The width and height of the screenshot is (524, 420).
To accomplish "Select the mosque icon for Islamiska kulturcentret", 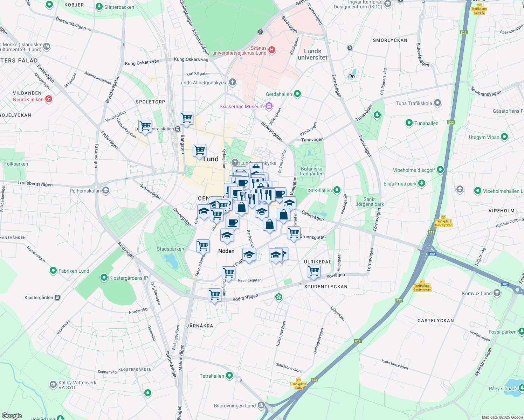I will [47, 46].
